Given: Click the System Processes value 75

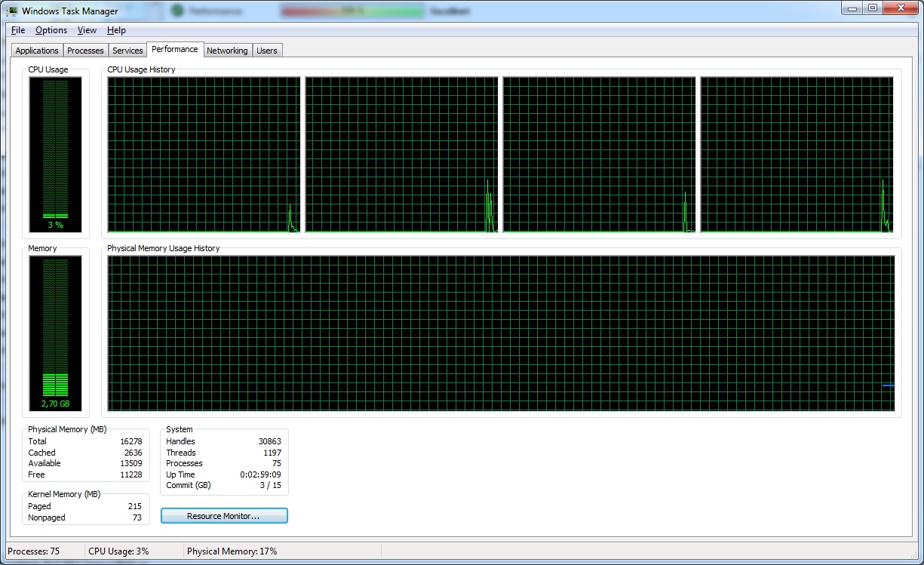Looking at the screenshot, I should 277,463.
